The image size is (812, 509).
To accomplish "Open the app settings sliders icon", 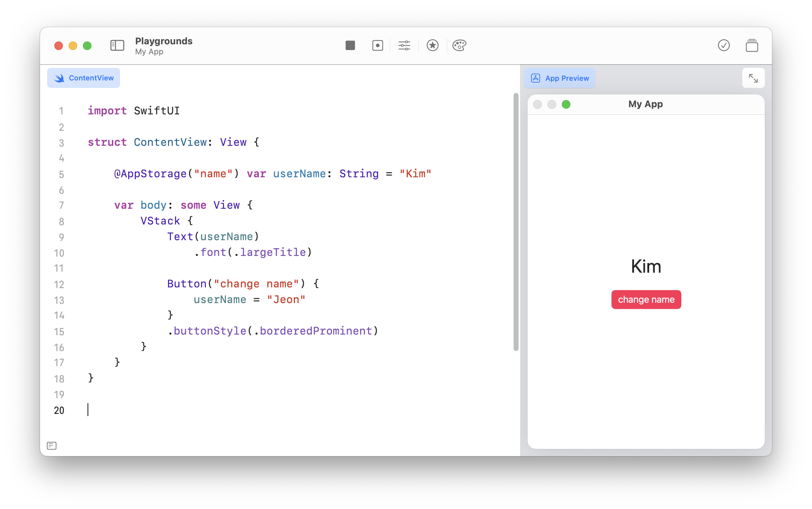I will 404,45.
